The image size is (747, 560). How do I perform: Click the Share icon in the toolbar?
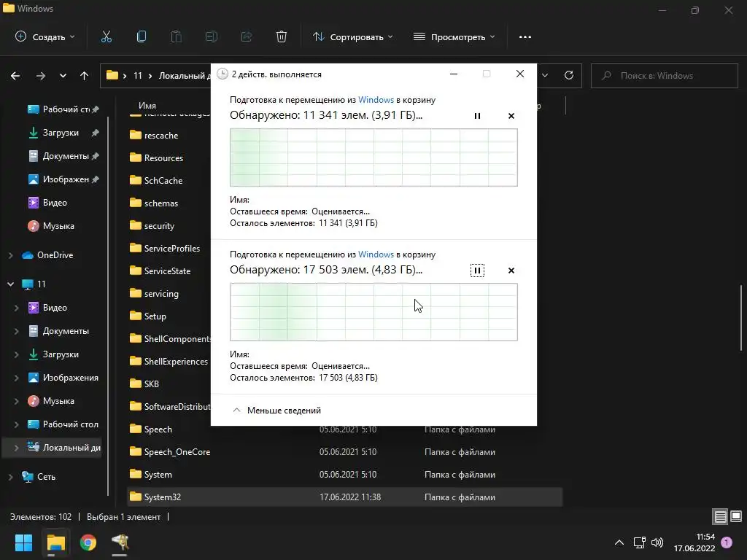click(x=247, y=36)
